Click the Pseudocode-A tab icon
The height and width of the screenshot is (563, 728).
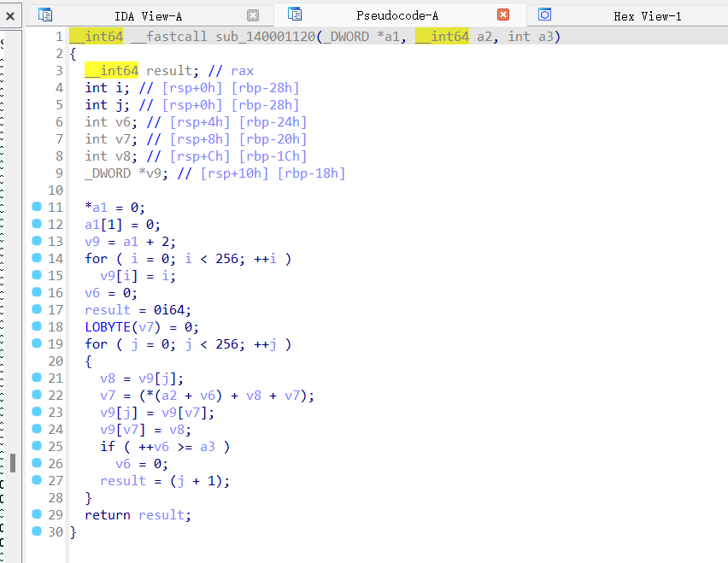pyautogui.click(x=294, y=15)
